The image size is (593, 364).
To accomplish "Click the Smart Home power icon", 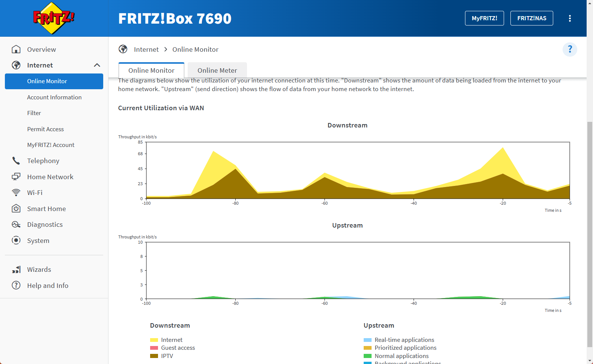I will pos(16,208).
